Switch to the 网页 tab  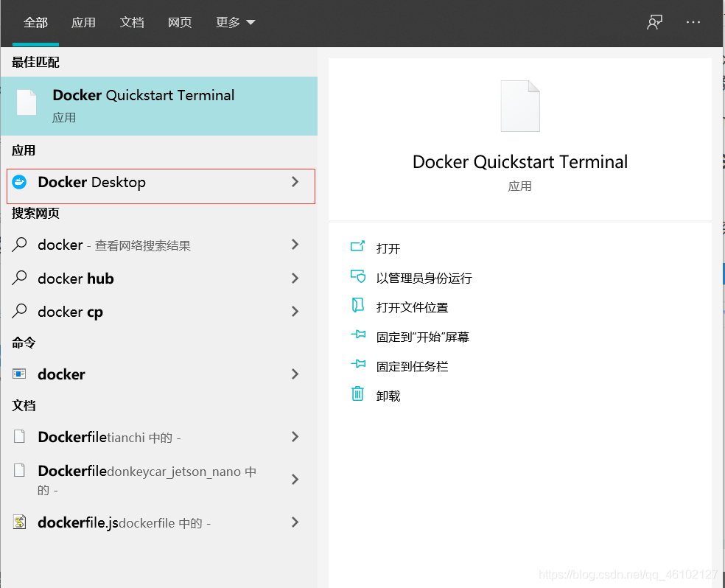click(x=179, y=22)
